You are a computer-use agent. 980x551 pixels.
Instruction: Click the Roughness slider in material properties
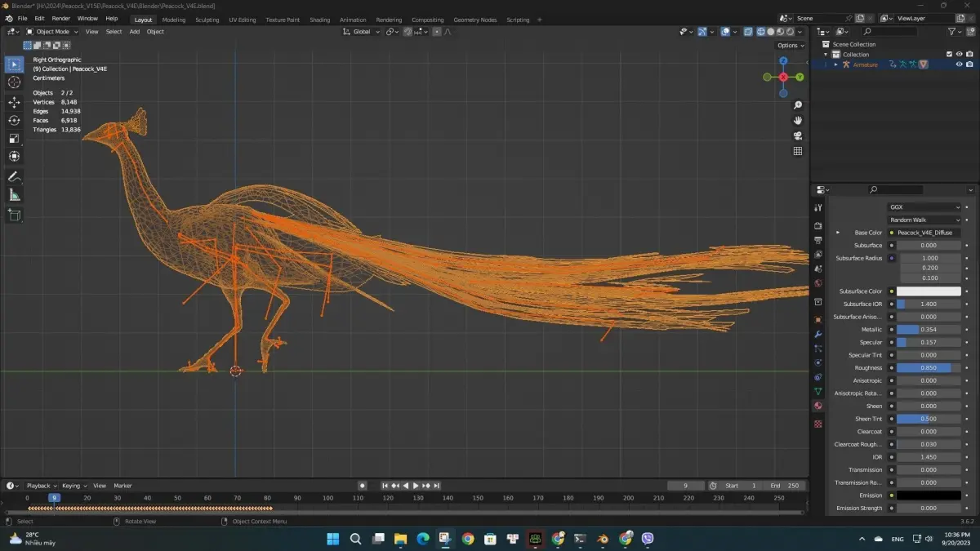pyautogui.click(x=929, y=368)
